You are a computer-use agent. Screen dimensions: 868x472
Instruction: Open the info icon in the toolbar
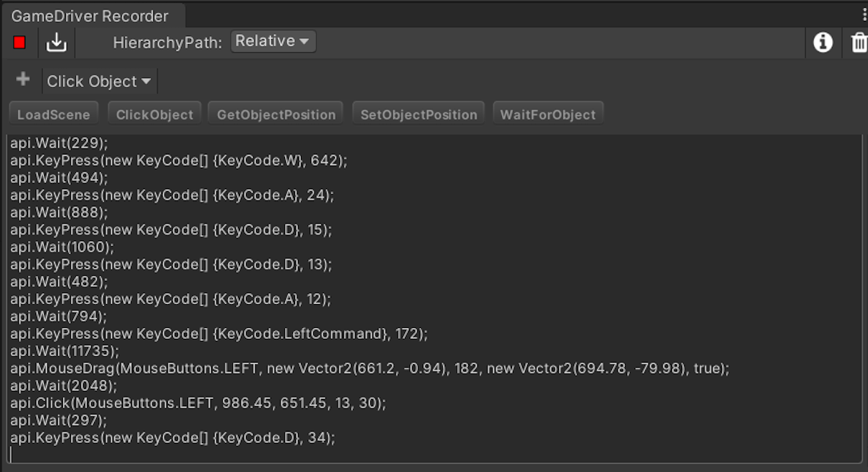822,43
